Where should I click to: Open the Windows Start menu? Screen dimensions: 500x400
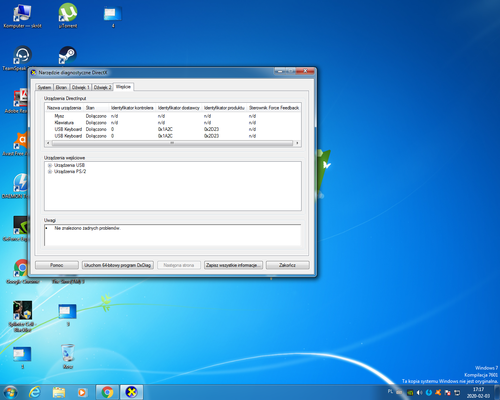pos(10,392)
